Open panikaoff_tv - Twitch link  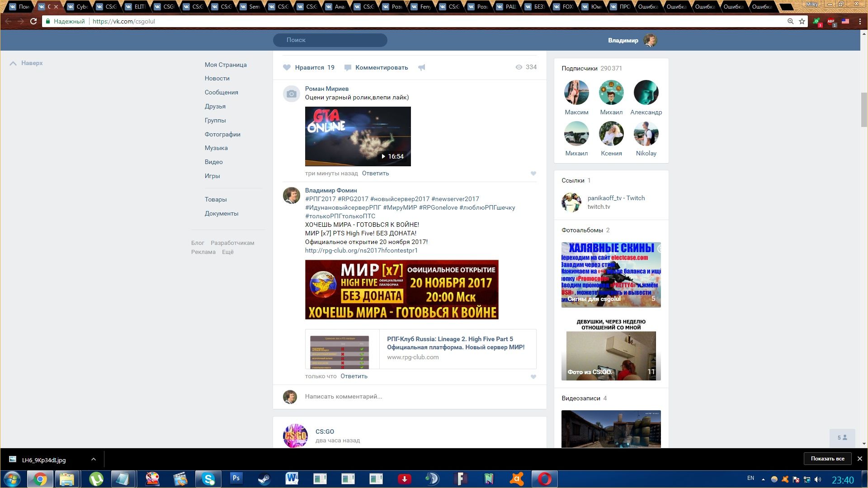point(616,198)
